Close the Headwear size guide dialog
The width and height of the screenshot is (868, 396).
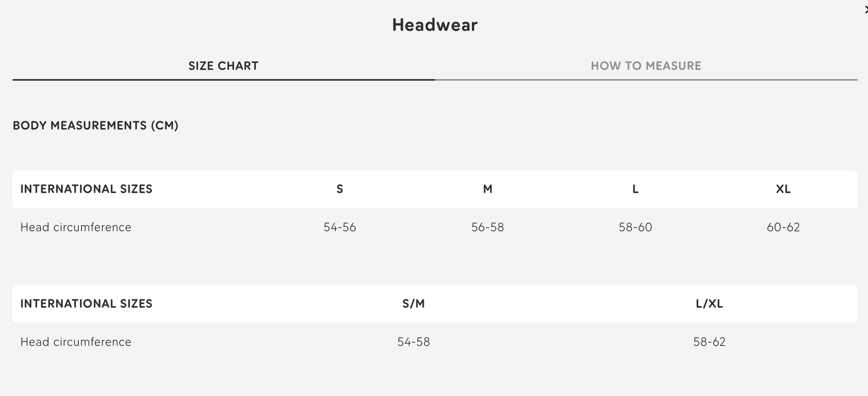pos(865,10)
